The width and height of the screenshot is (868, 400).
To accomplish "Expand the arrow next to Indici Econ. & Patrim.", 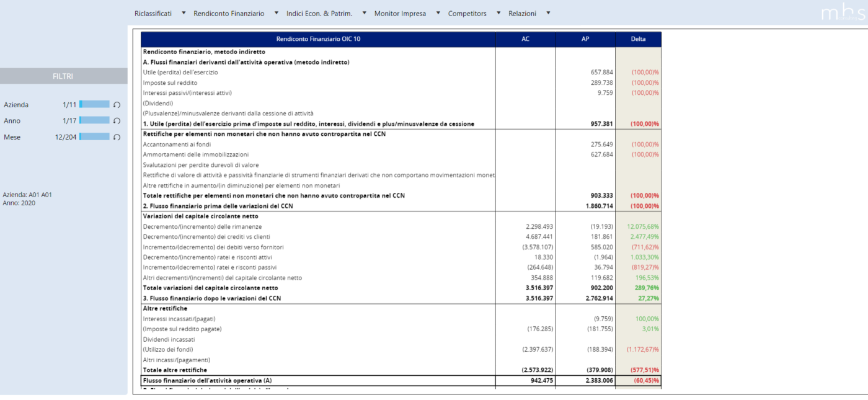I will click(364, 13).
